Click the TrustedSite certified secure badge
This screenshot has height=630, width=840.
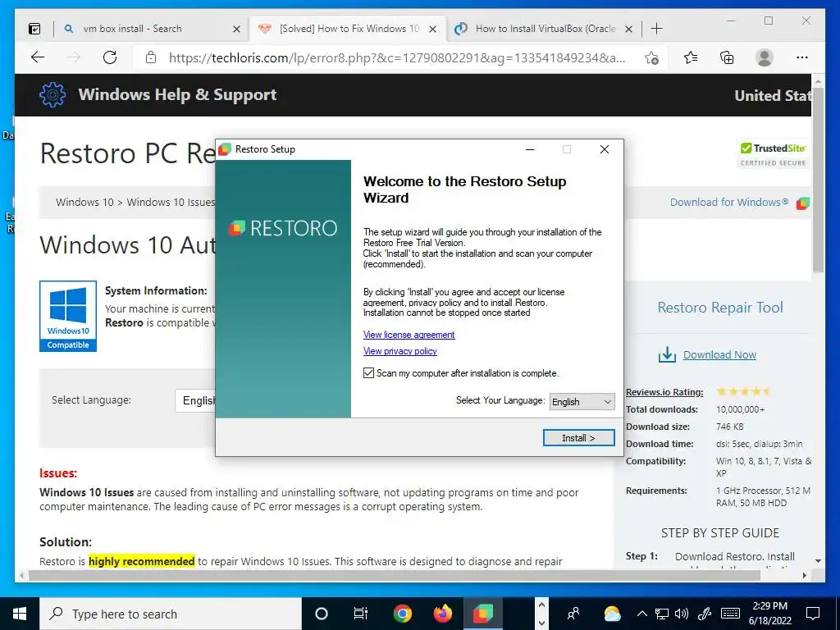[773, 154]
